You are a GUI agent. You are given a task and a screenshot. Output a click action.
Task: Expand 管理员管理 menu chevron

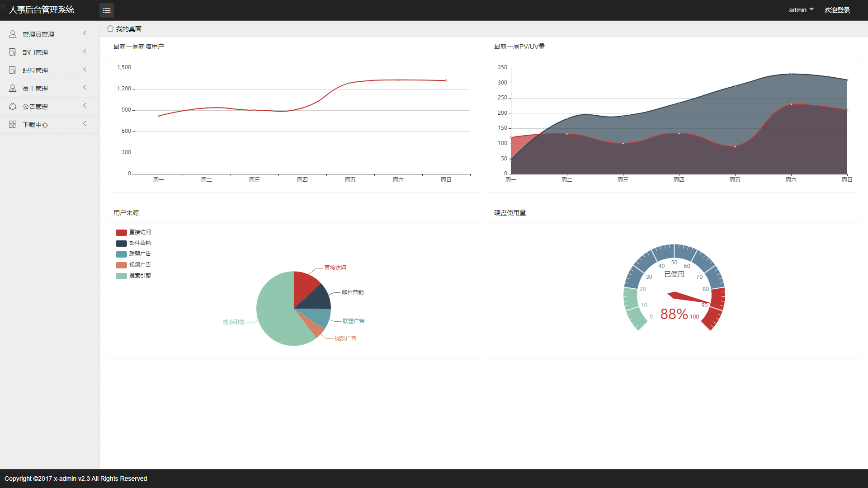coord(85,33)
